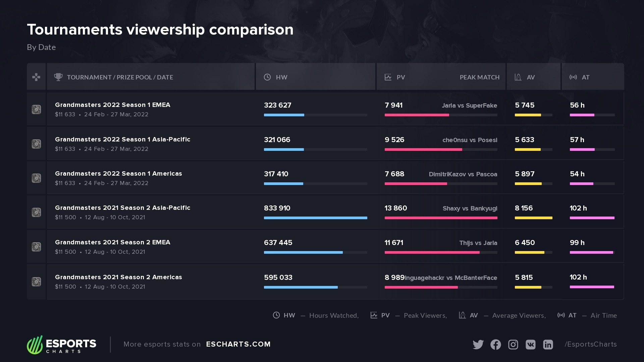Image resolution: width=644 pixels, height=362 pixels.
Task: Open the ESCHARTS.COM link
Action: 238,344
